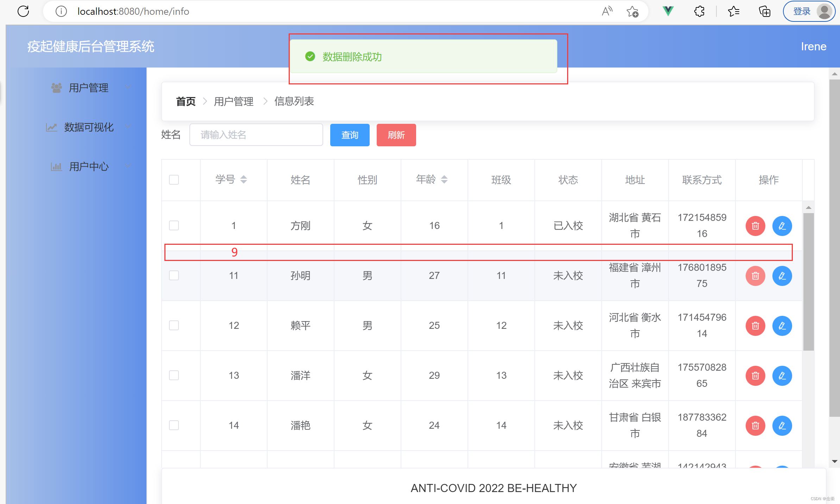This screenshot has width=840, height=504.
Task: Toggle the select-all checkbox in table header
Action: click(174, 180)
